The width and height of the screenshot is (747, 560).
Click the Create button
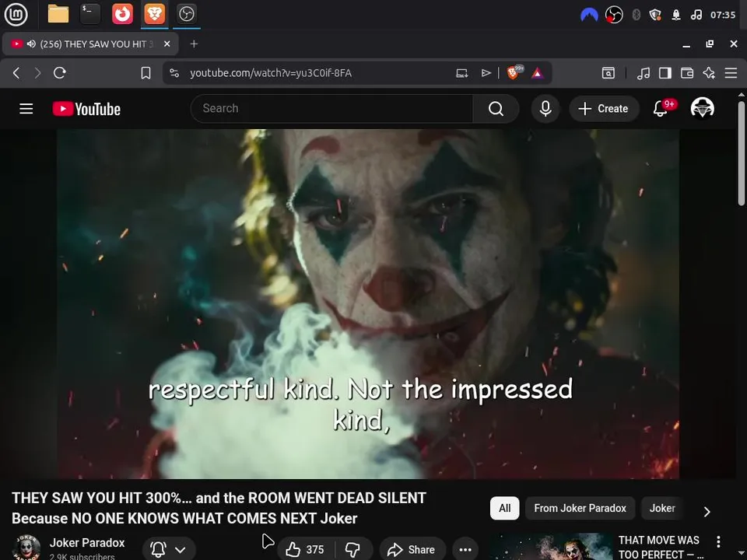point(604,109)
